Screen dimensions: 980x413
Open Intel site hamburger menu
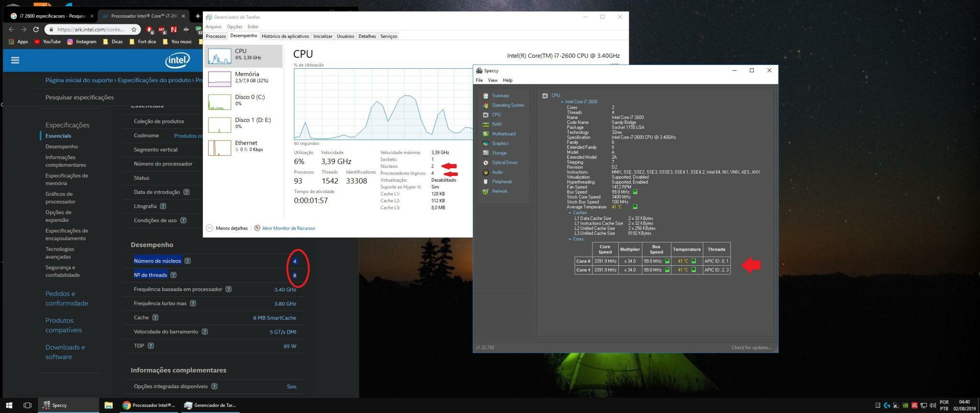(15, 60)
